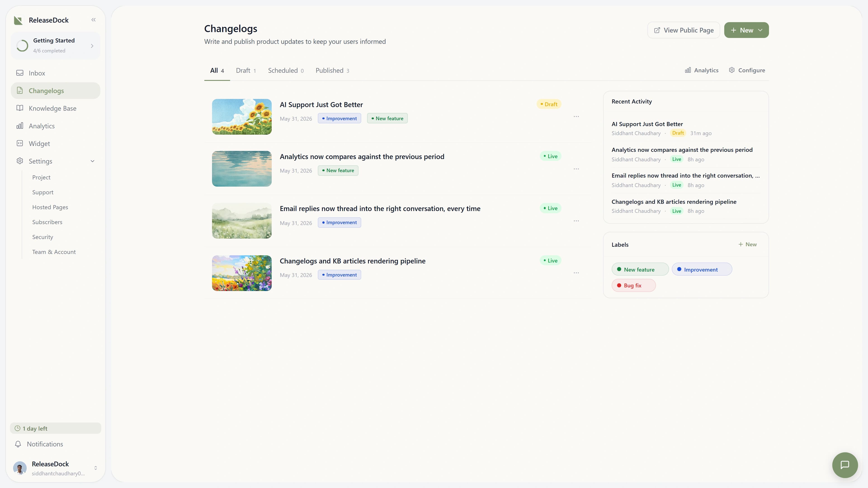Screen dimensions: 868x488
Task: Open the account switcher up-down arrows
Action: 96,468
